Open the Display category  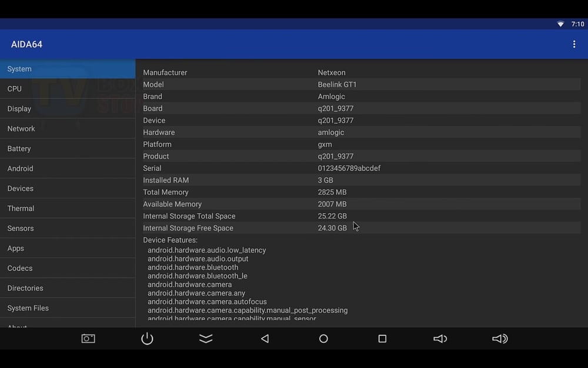pos(68,108)
